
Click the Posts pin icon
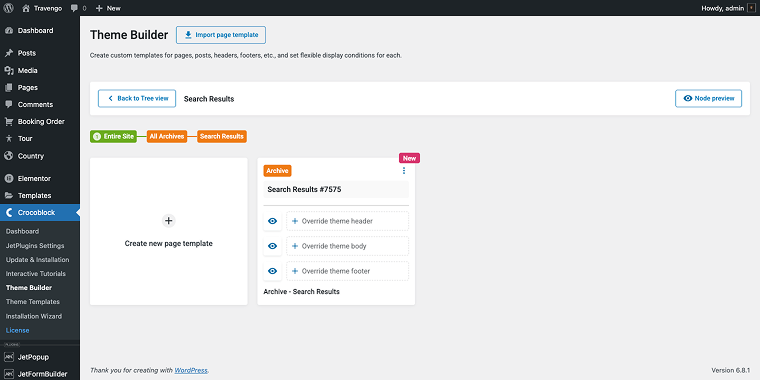tap(9, 53)
